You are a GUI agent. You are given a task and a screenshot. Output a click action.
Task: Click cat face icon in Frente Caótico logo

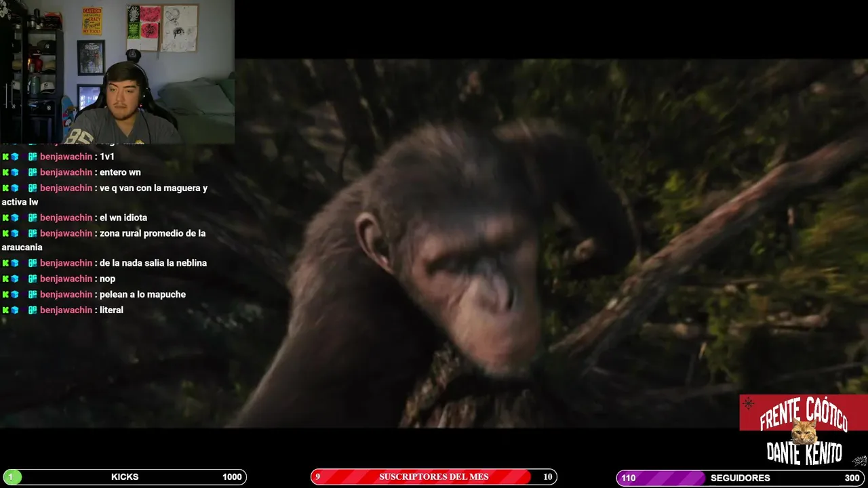[x=804, y=432]
